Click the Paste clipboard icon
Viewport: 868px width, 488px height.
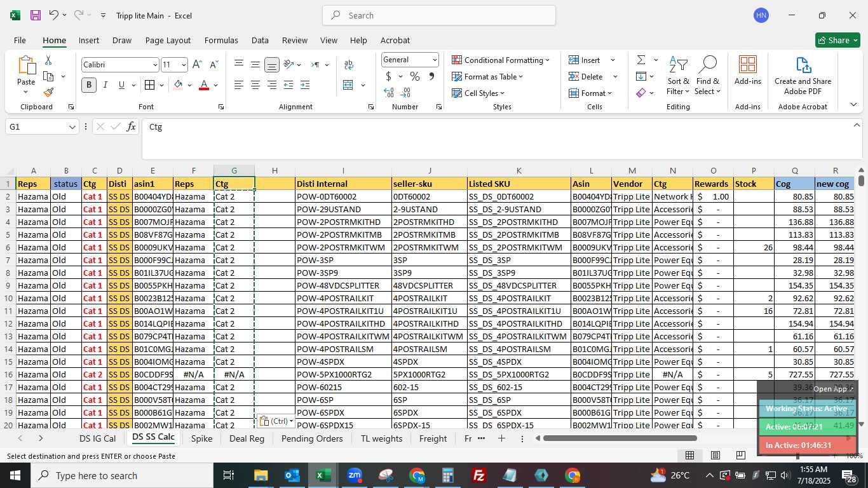(27, 65)
